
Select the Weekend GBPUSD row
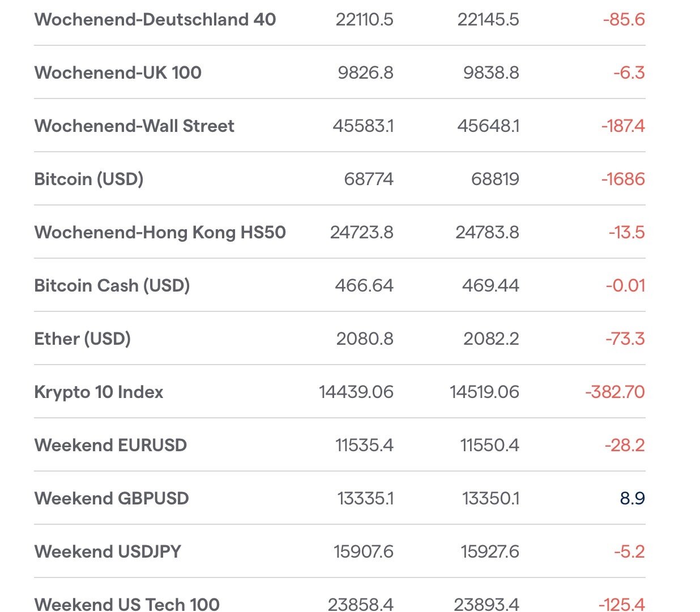[x=112, y=499]
